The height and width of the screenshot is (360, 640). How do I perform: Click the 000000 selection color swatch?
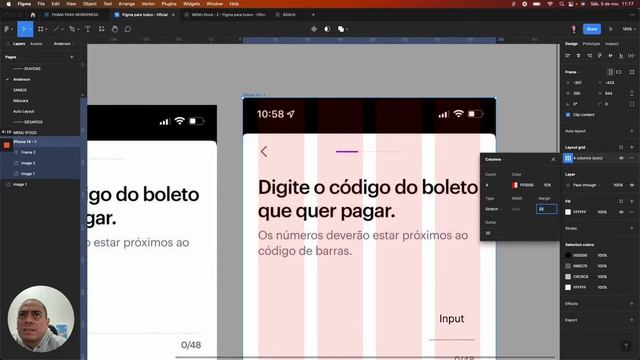click(x=568, y=255)
